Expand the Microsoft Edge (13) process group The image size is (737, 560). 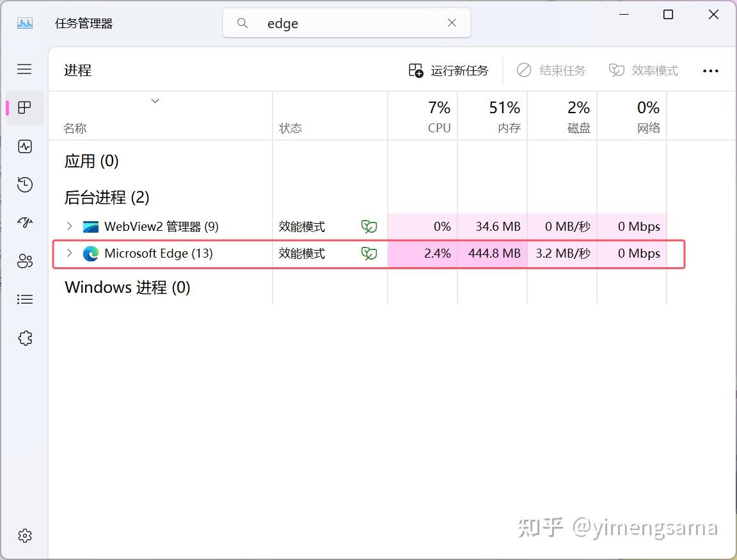70,253
